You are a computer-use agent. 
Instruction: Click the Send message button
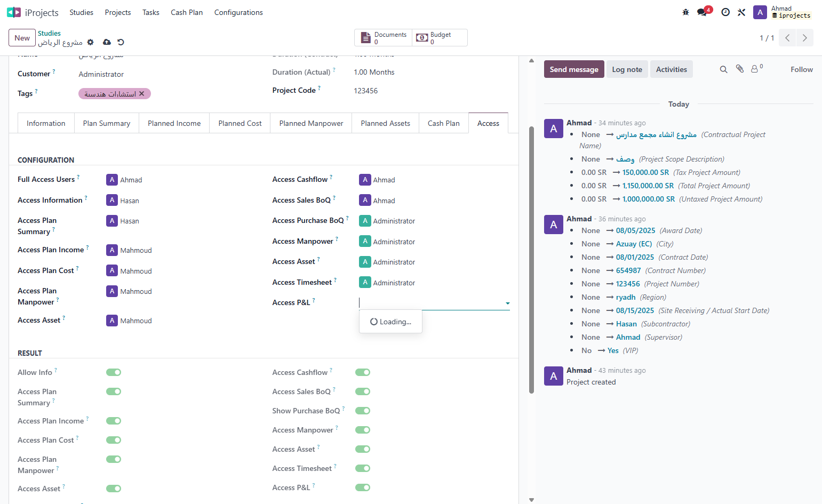(574, 69)
